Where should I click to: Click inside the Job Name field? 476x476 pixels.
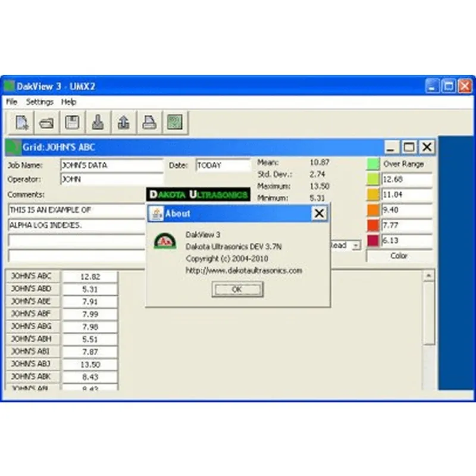tap(110, 165)
